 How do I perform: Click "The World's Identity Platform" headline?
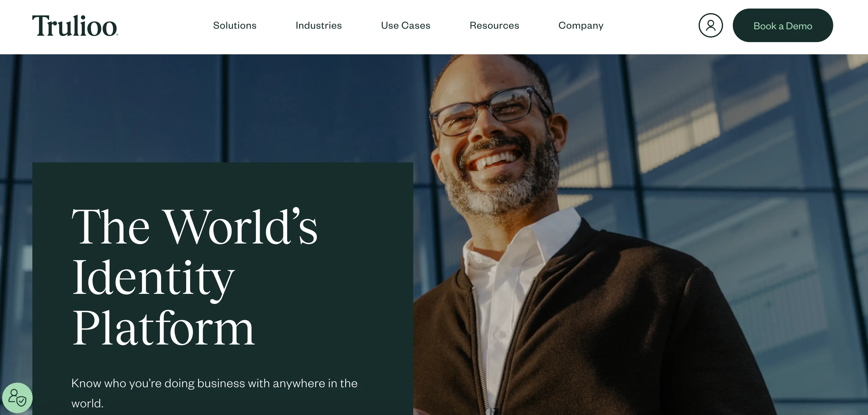tap(194, 277)
